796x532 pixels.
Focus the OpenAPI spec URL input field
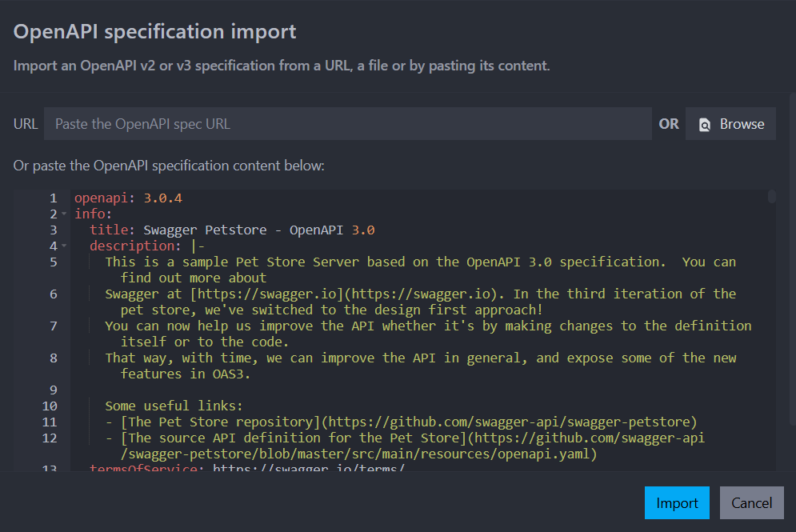[x=347, y=124]
